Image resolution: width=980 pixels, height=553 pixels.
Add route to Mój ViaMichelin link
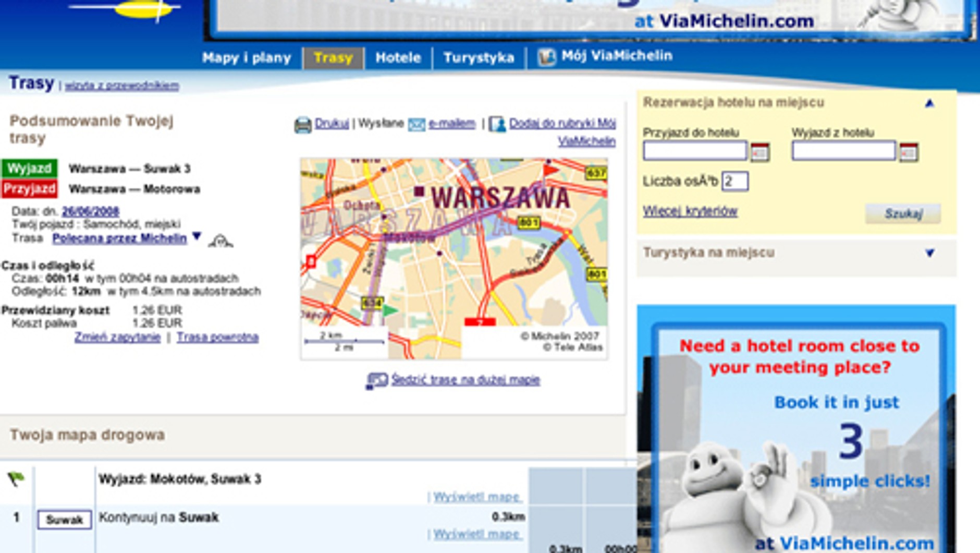point(562,131)
